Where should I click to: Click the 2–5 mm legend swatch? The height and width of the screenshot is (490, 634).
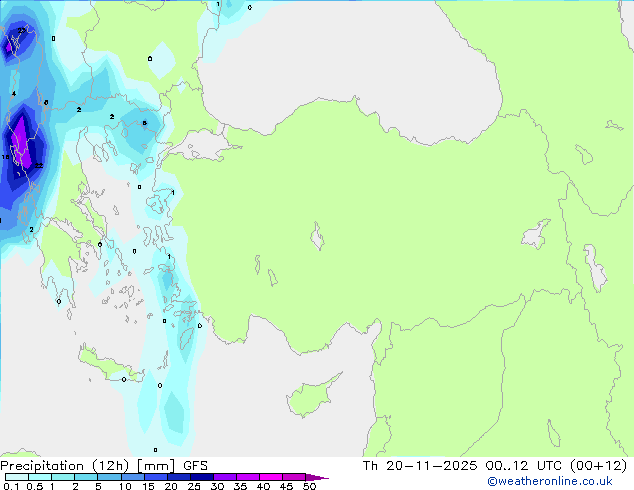tap(86, 477)
